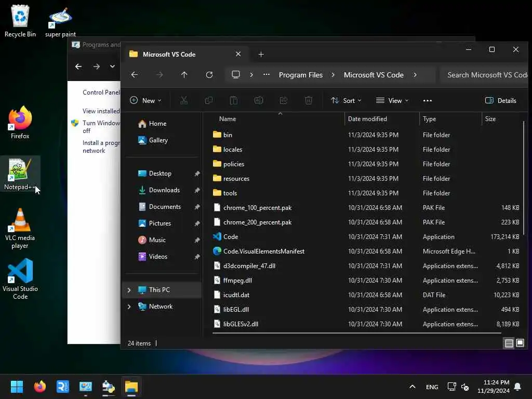Expand chevron after Program Files breadcrumb
Image resolution: width=532 pixels, height=399 pixels.
pos(333,75)
